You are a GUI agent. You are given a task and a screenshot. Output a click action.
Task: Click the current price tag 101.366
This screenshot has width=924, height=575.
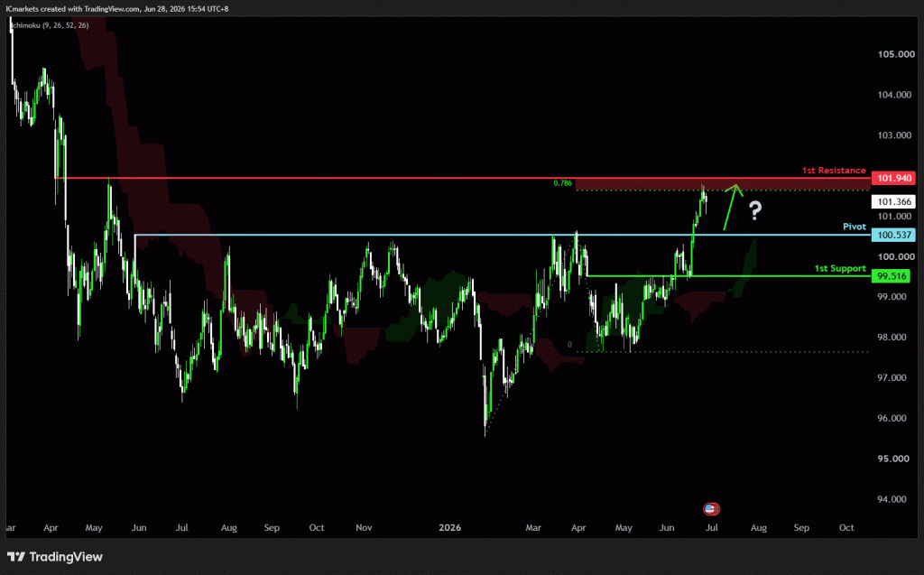click(x=893, y=201)
